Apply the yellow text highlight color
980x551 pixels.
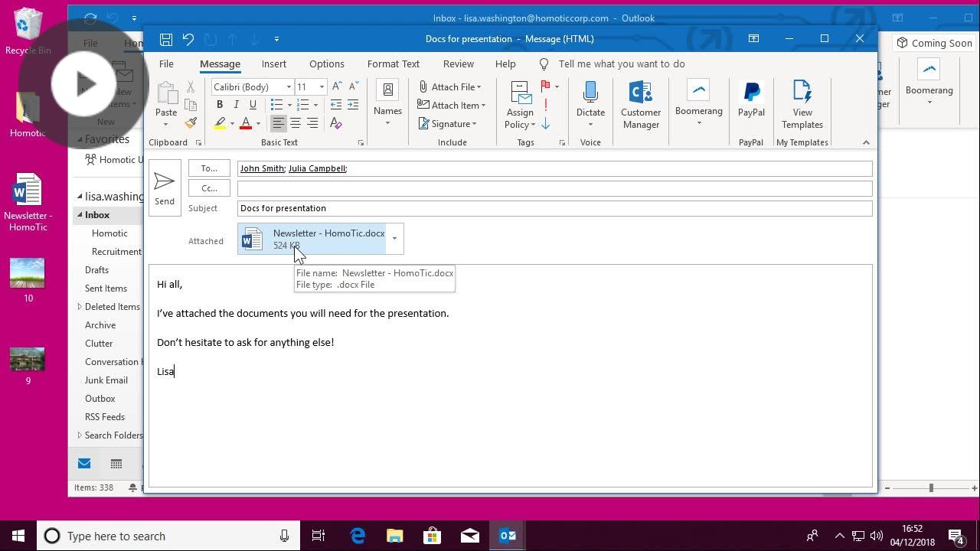click(220, 123)
